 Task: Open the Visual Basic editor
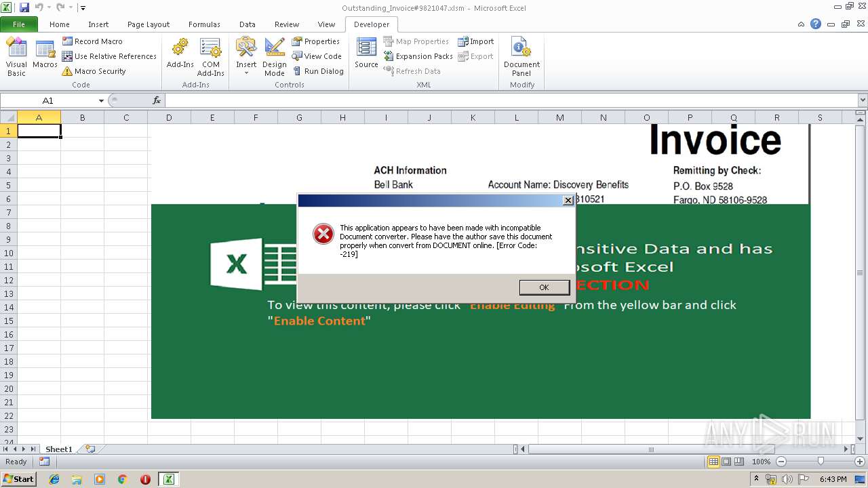pyautogui.click(x=16, y=57)
